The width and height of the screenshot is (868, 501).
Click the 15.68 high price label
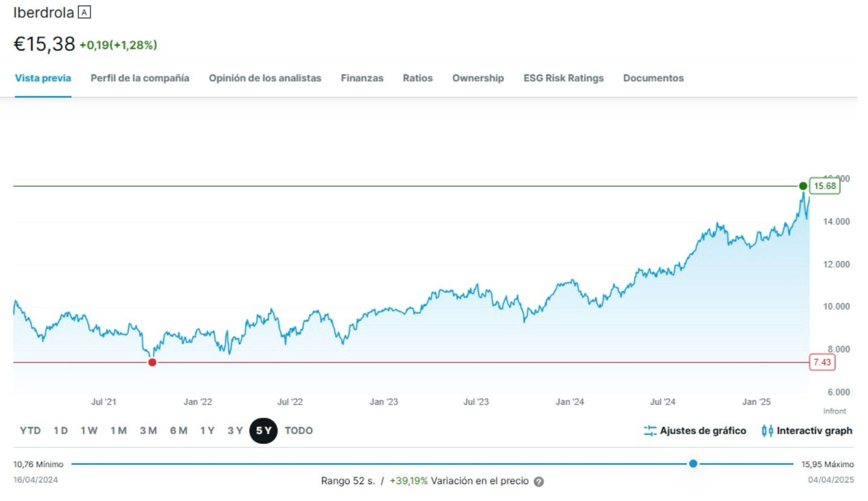pos(823,186)
